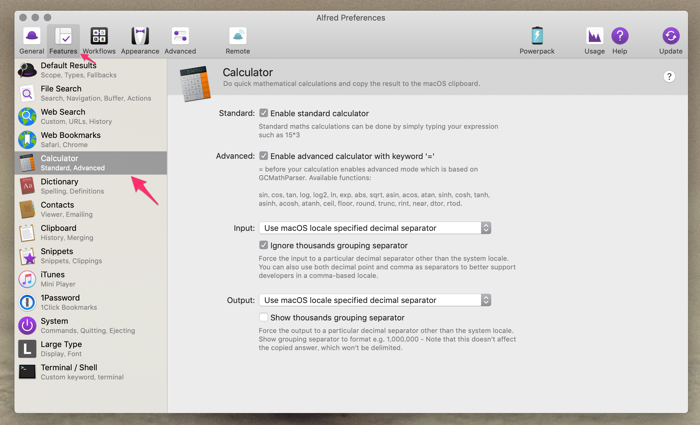The image size is (700, 425).
Task: Click the 'Mini Player' subtitle text
Action: click(x=58, y=284)
